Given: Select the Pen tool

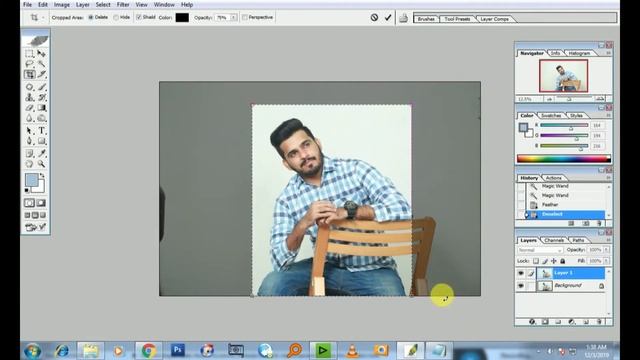Looking at the screenshot, I should pyautogui.click(x=29, y=141).
